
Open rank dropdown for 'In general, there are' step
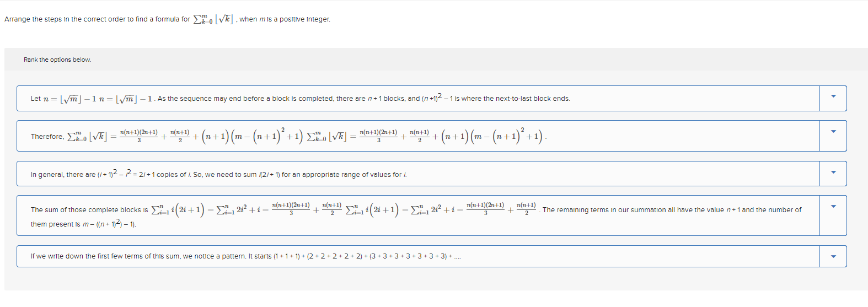tap(833, 174)
